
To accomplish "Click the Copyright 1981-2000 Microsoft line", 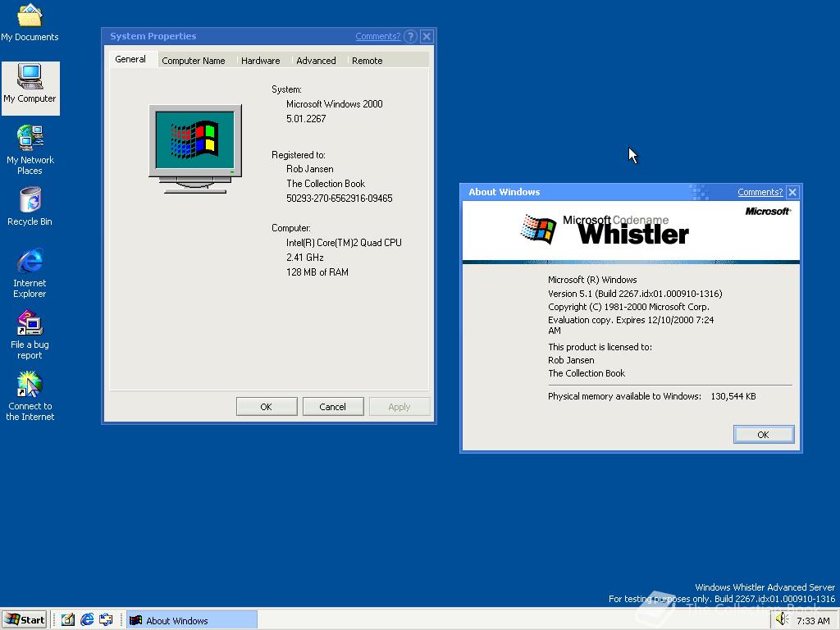I will [x=628, y=307].
